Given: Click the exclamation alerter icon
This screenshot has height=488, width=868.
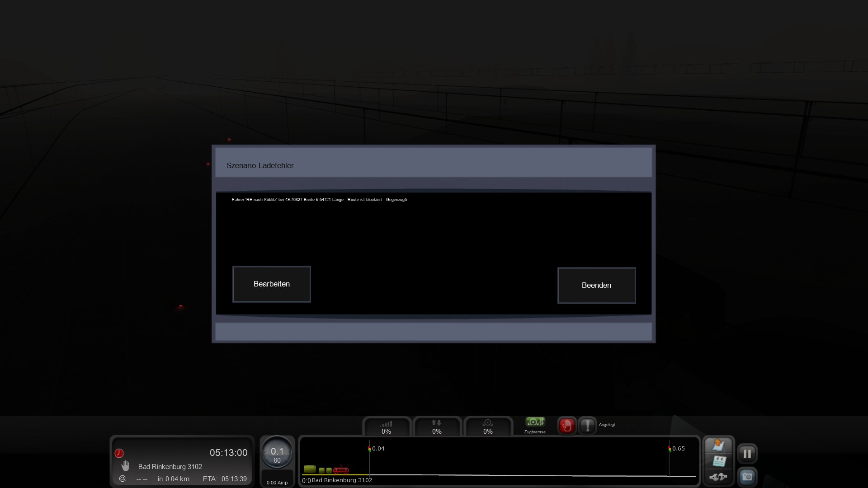Looking at the screenshot, I should point(587,426).
